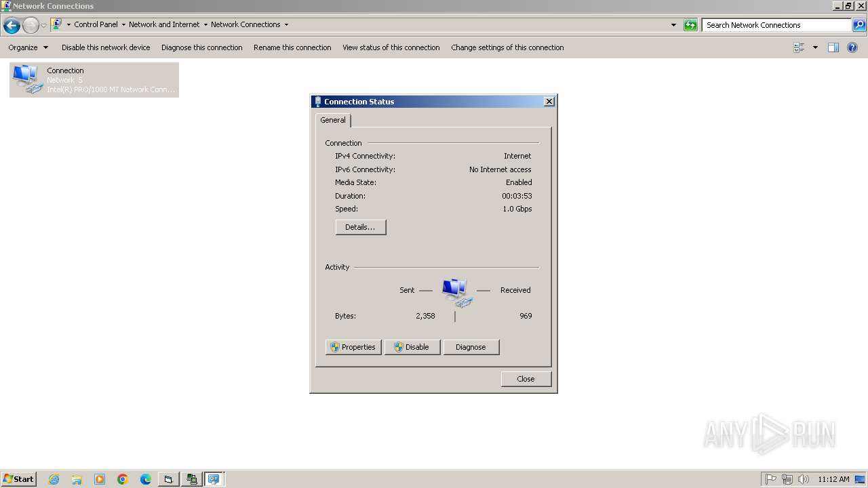Open the recent pages dropdown arrow
This screenshot has height=488, width=868.
pyautogui.click(x=43, y=26)
